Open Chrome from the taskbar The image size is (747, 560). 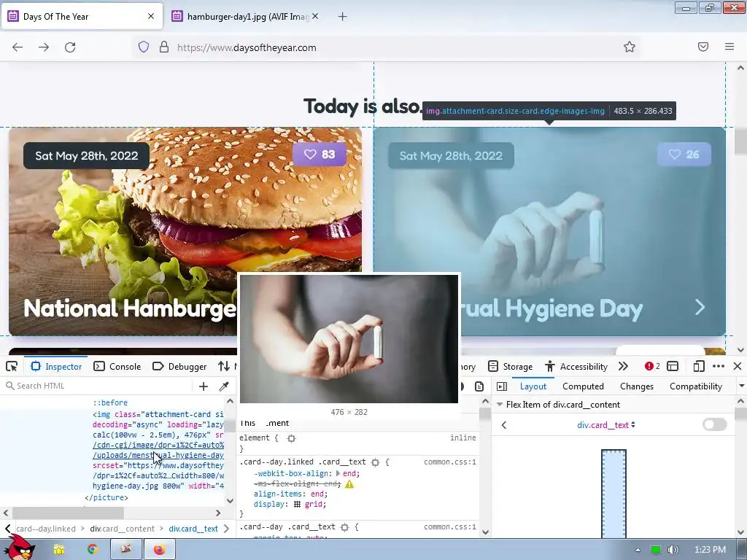click(x=93, y=549)
